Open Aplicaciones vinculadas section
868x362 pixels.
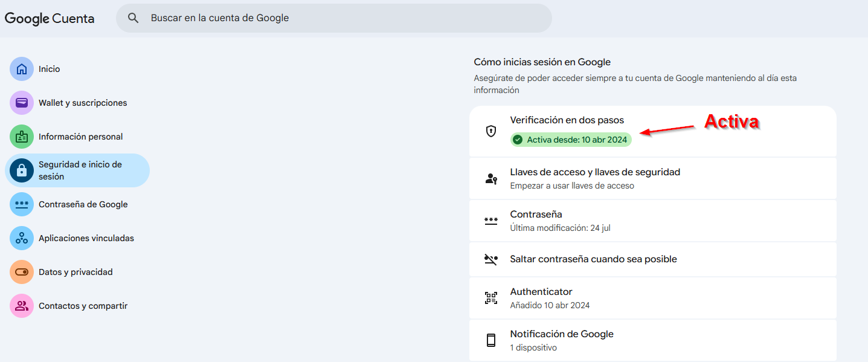click(77, 238)
